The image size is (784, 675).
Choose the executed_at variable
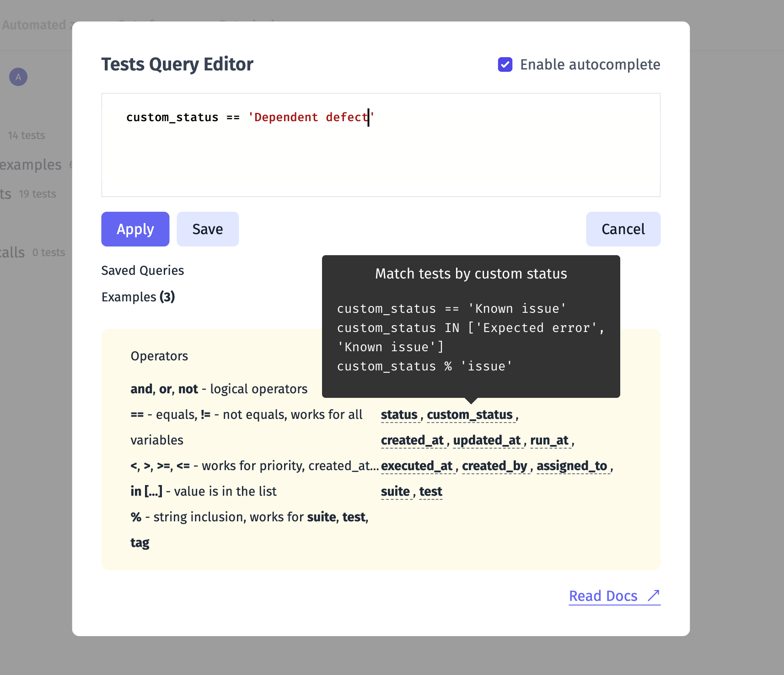(x=417, y=466)
